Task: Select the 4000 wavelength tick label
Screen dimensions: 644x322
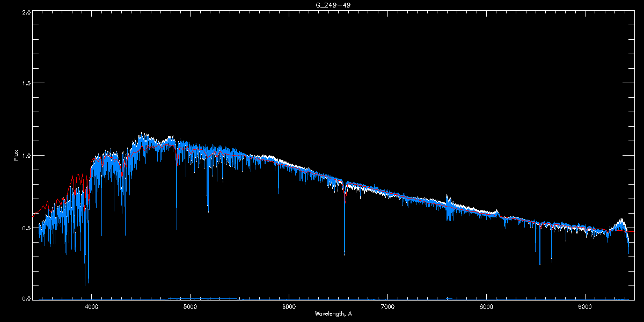Action: (92, 306)
